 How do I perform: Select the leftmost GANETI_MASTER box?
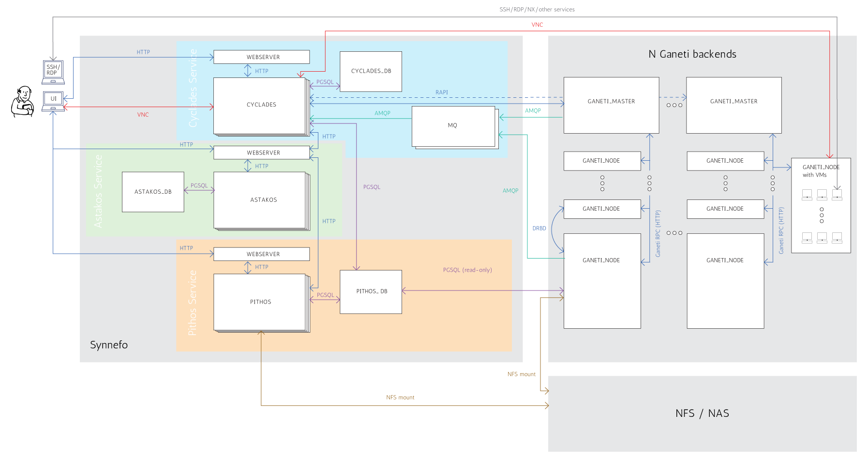coord(611,105)
